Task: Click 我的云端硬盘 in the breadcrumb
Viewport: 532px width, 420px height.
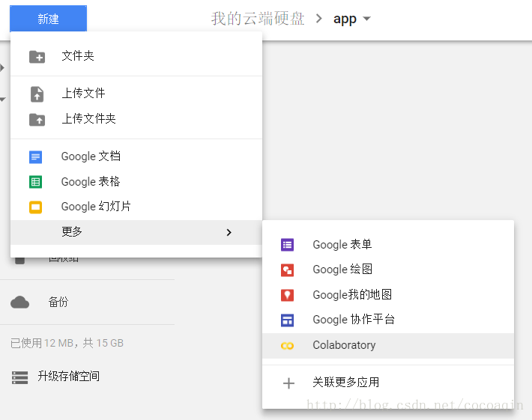Action: click(258, 18)
